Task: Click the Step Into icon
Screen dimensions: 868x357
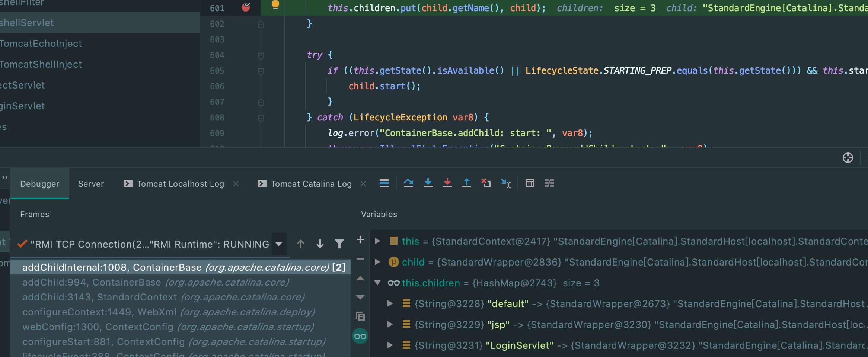Action: pyautogui.click(x=428, y=183)
